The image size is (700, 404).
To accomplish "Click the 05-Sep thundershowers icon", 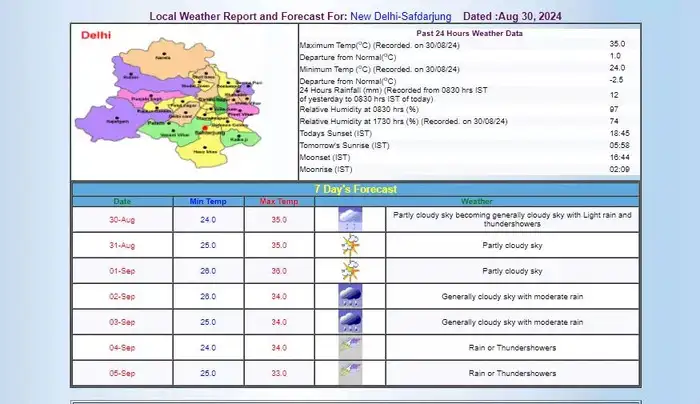I will point(350,373).
